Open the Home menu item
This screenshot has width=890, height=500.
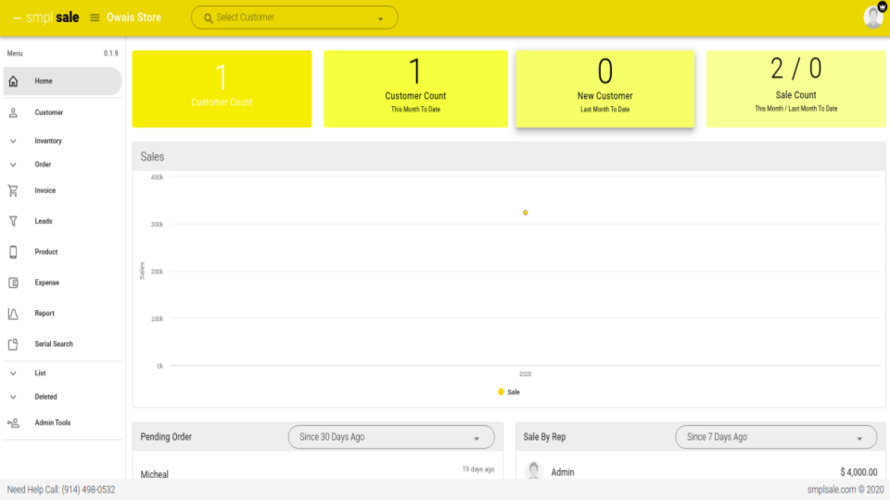pyautogui.click(x=62, y=81)
